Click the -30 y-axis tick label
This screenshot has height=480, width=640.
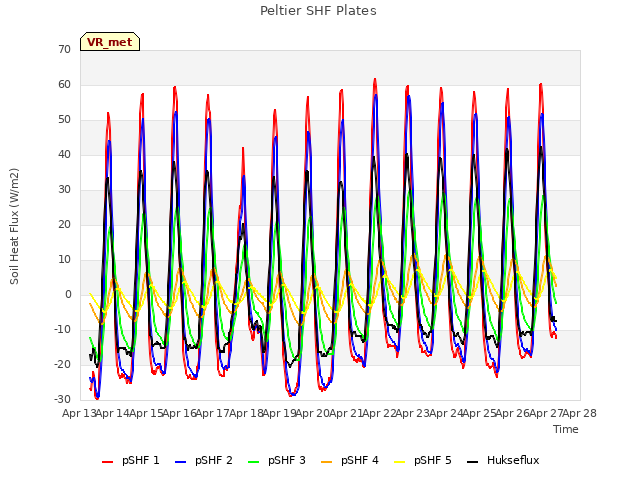62,400
